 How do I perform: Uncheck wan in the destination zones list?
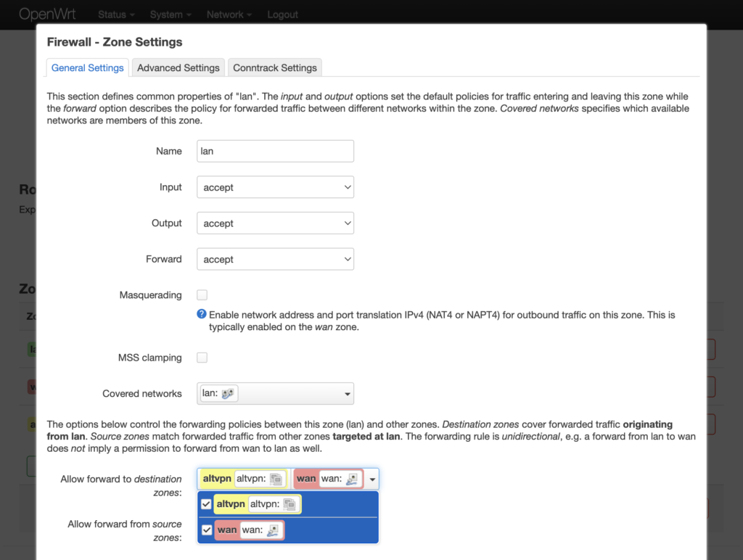tap(206, 530)
